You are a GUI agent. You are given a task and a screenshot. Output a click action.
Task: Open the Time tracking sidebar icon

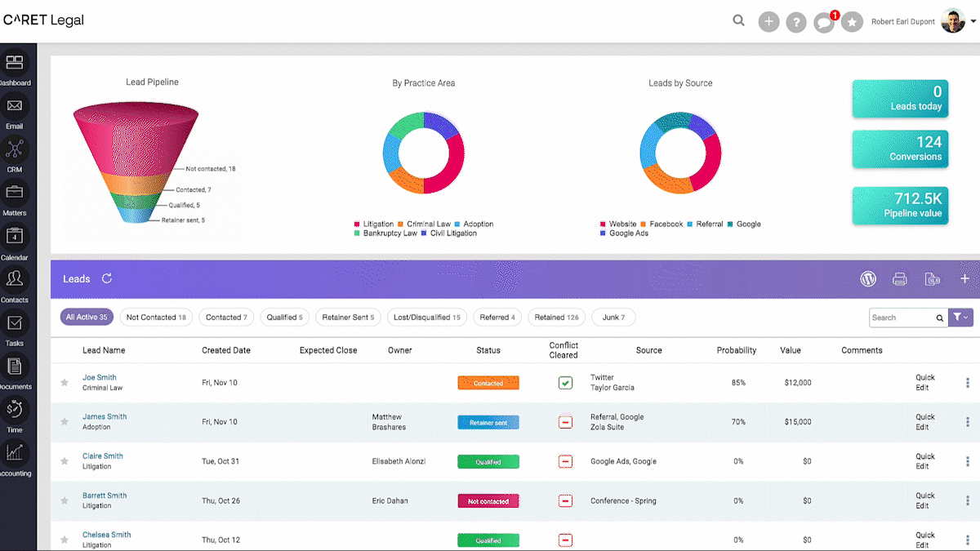pos(15,409)
